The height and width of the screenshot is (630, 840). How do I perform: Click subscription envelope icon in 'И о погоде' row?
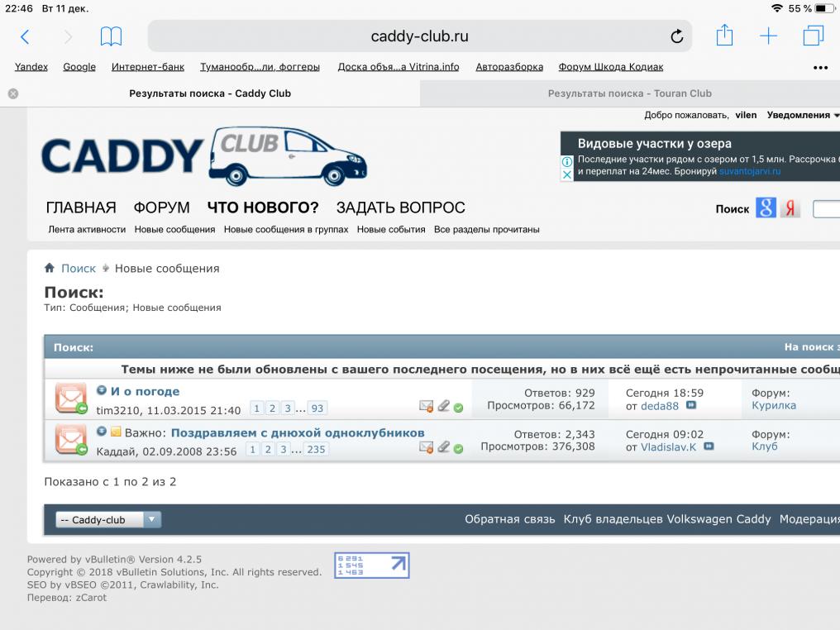click(x=427, y=407)
